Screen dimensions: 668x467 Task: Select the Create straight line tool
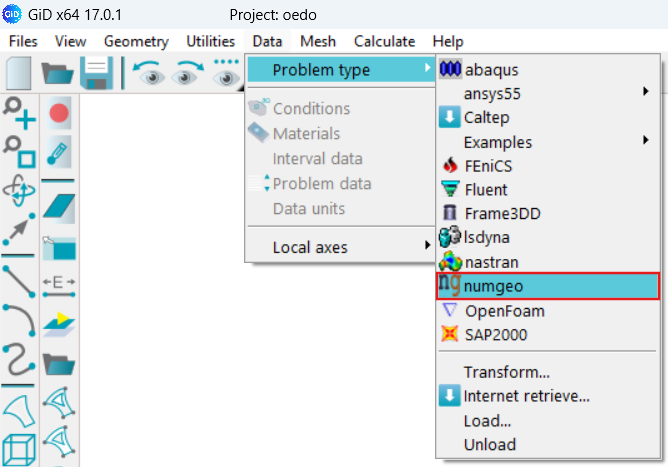[x=19, y=282]
